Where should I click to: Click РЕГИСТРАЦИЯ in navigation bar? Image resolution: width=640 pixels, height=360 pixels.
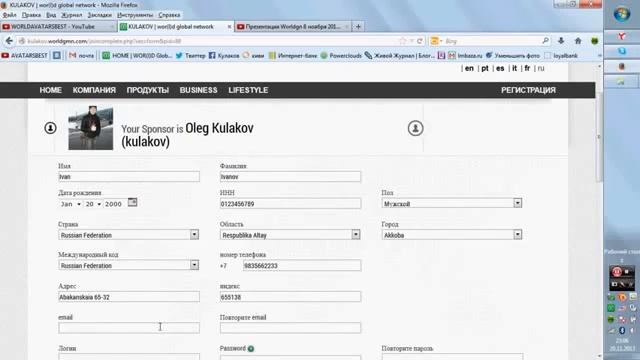tap(528, 90)
